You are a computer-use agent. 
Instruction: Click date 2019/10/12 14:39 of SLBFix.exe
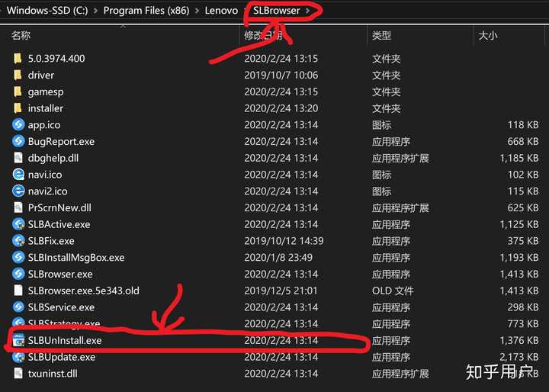[x=284, y=241]
